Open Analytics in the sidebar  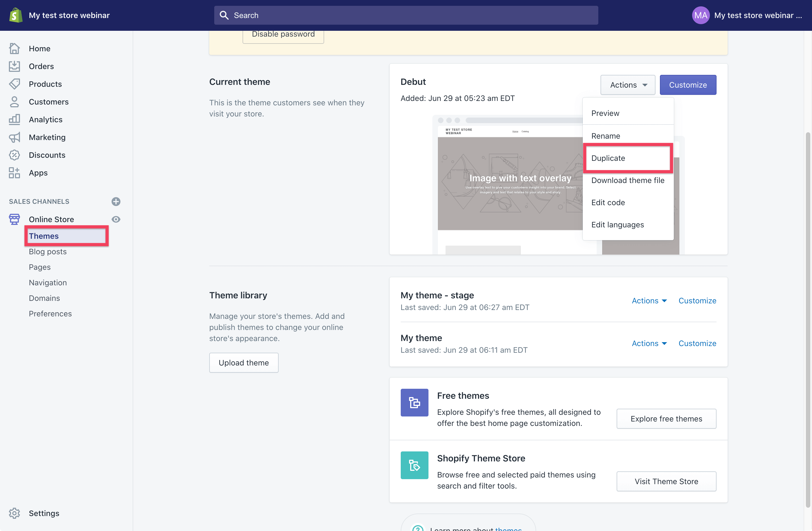pyautogui.click(x=46, y=119)
